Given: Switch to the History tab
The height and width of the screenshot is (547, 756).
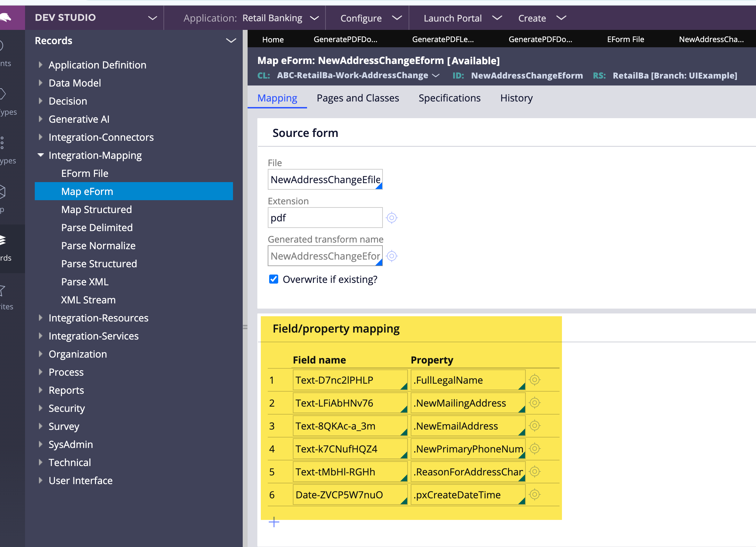Looking at the screenshot, I should (x=516, y=98).
